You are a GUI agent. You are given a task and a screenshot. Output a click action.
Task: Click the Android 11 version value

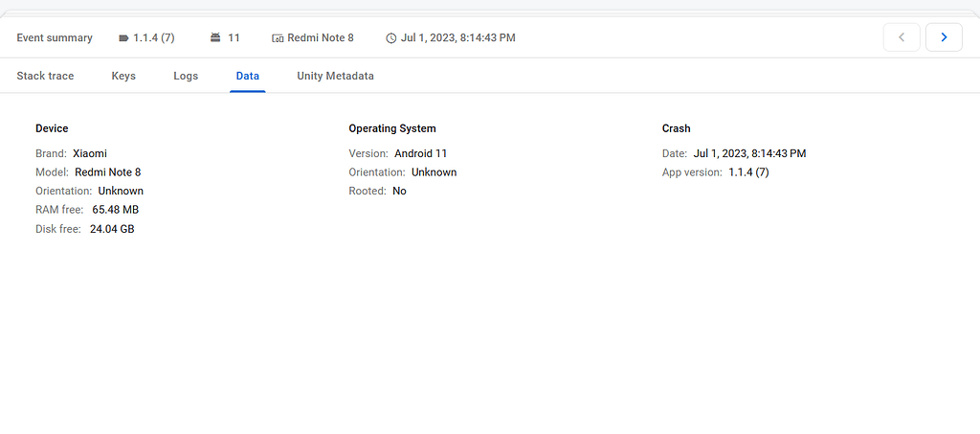pos(421,153)
